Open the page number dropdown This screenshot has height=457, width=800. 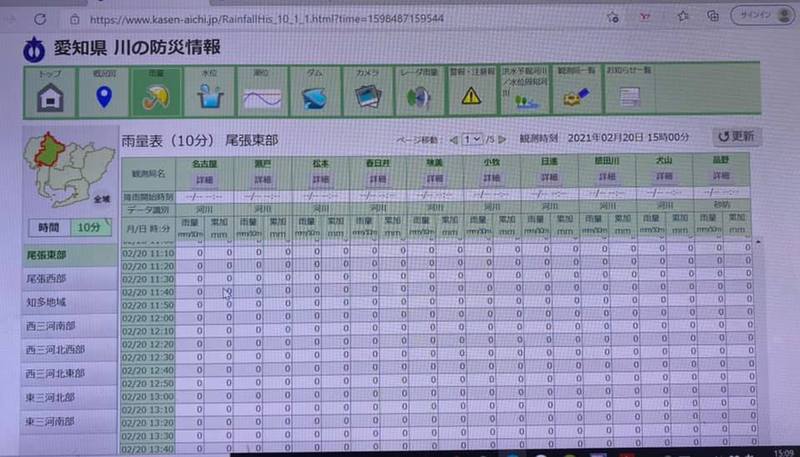(473, 139)
